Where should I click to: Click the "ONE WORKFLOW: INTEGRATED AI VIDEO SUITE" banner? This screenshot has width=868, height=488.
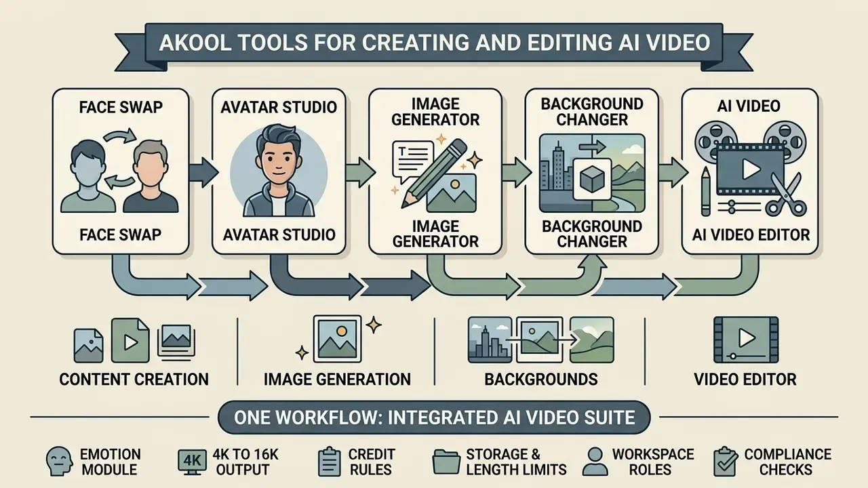pyautogui.click(x=434, y=418)
